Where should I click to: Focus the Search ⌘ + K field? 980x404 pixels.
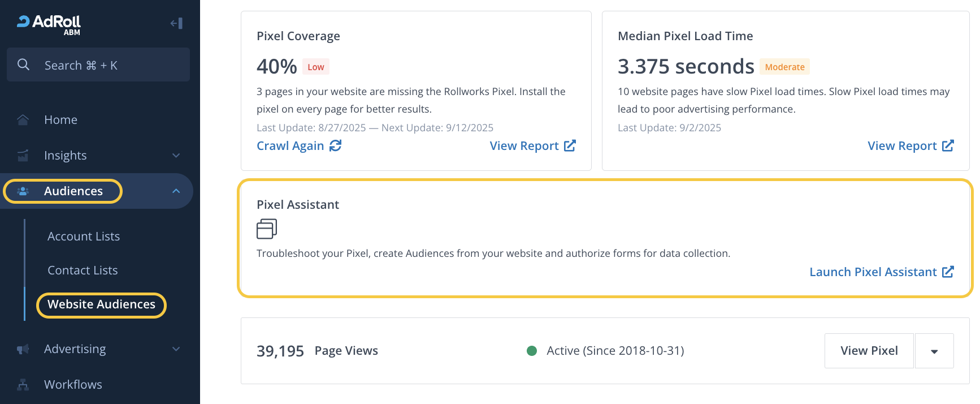98,65
